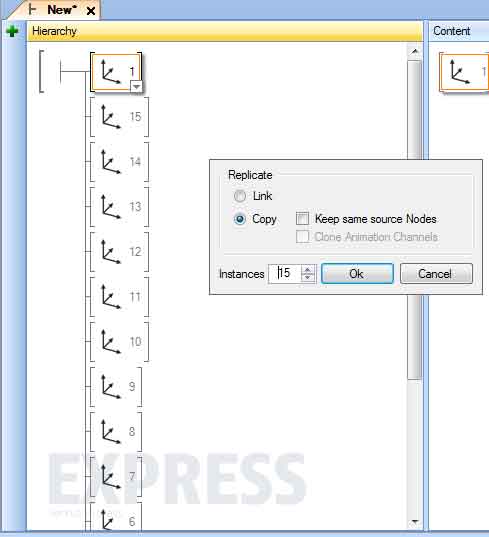Select node 14 axis icon
Image resolution: width=489 pixels, height=537 pixels.
pos(111,162)
